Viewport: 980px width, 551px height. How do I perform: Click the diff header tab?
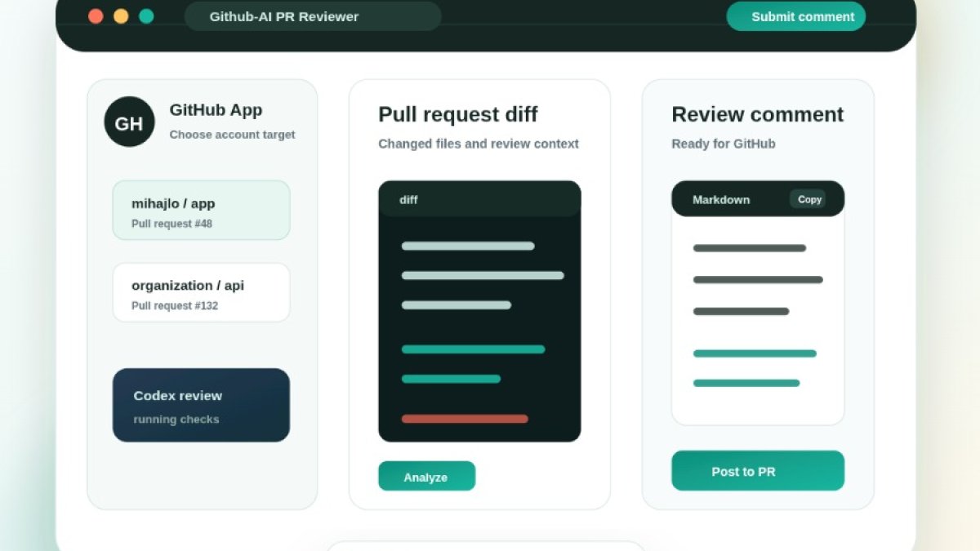479,199
